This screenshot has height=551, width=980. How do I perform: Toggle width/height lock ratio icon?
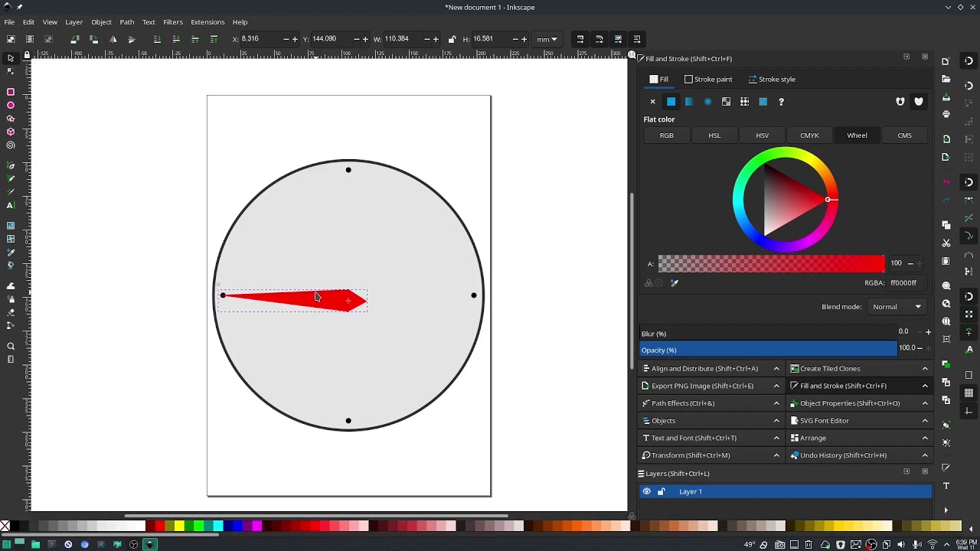452,39
